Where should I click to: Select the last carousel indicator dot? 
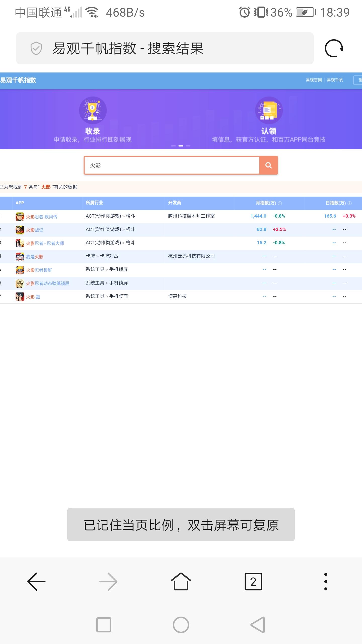(188, 146)
